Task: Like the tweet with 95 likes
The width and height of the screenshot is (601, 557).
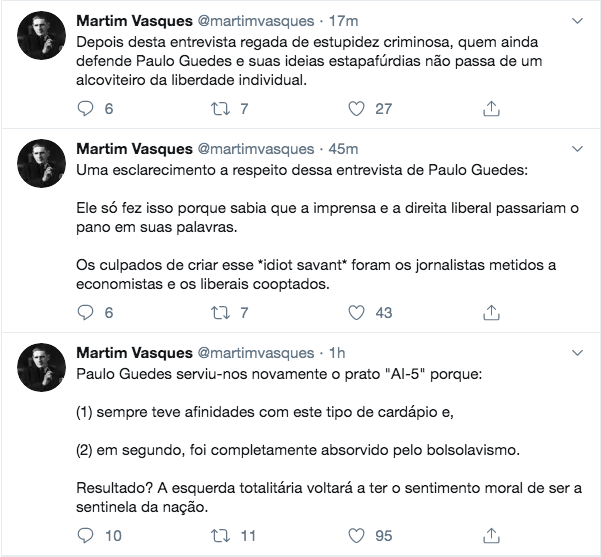Action: [x=356, y=536]
